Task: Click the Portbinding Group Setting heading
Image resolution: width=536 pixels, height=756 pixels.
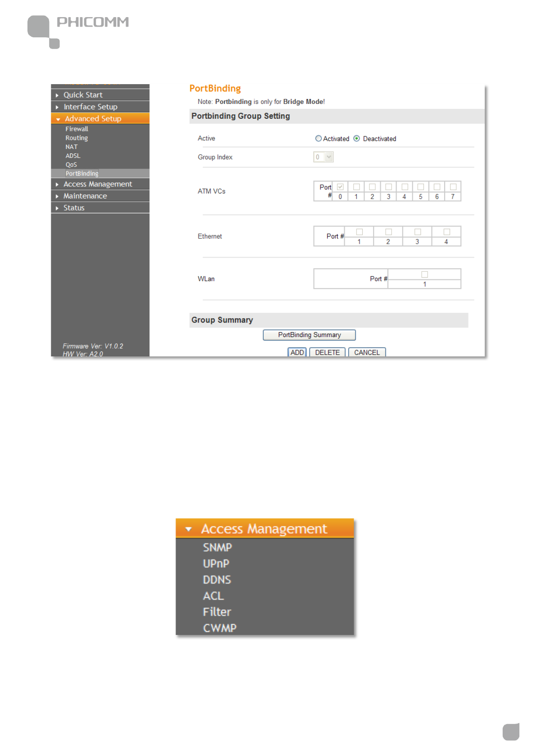Action: (241, 116)
